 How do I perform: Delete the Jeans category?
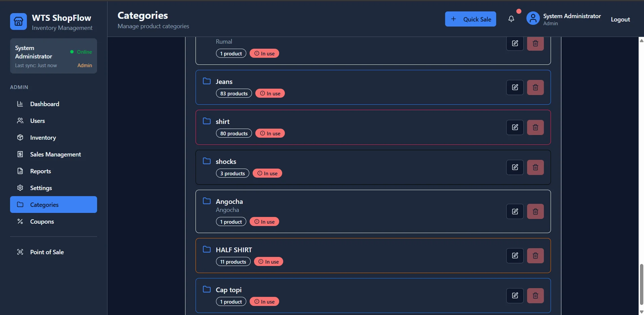535,87
